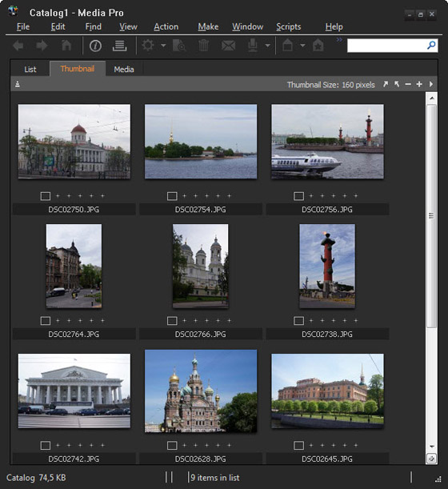This screenshot has width=448, height=489.
Task: Click the magnifier search icon
Action: pos(431,46)
